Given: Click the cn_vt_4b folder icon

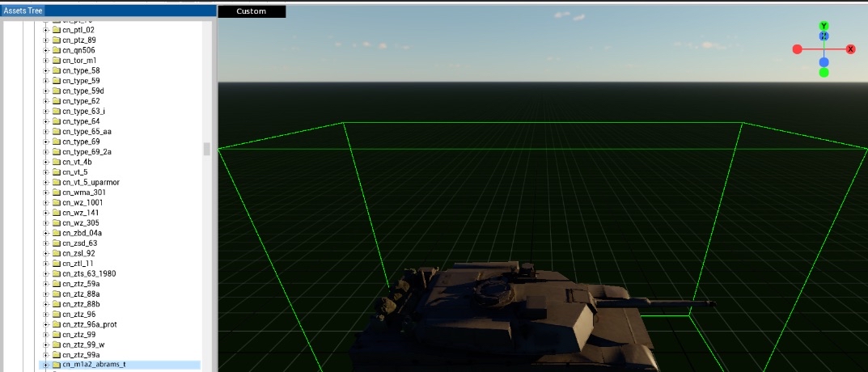Looking at the screenshot, I should click(x=56, y=163).
